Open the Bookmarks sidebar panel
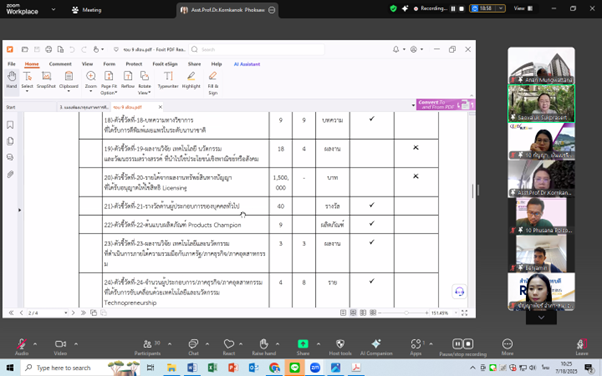Image resolution: width=602 pixels, height=376 pixels. click(x=10, y=125)
